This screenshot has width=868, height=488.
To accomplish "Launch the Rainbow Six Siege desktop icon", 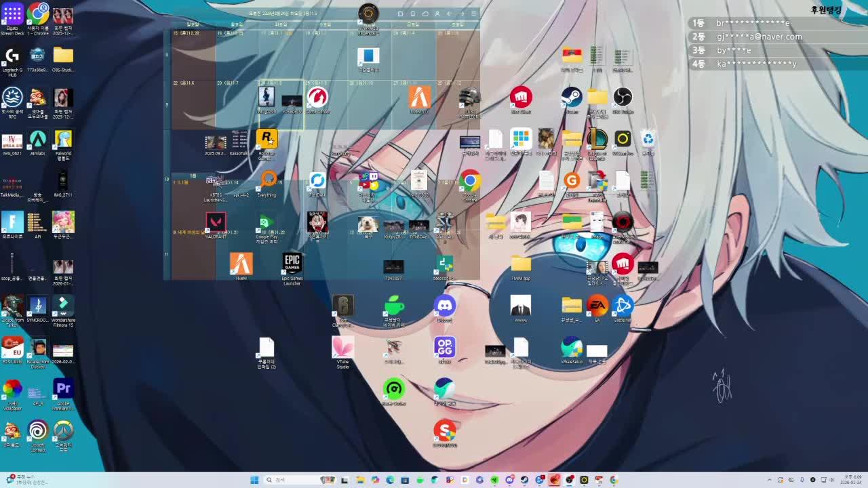I will tap(343, 312).
